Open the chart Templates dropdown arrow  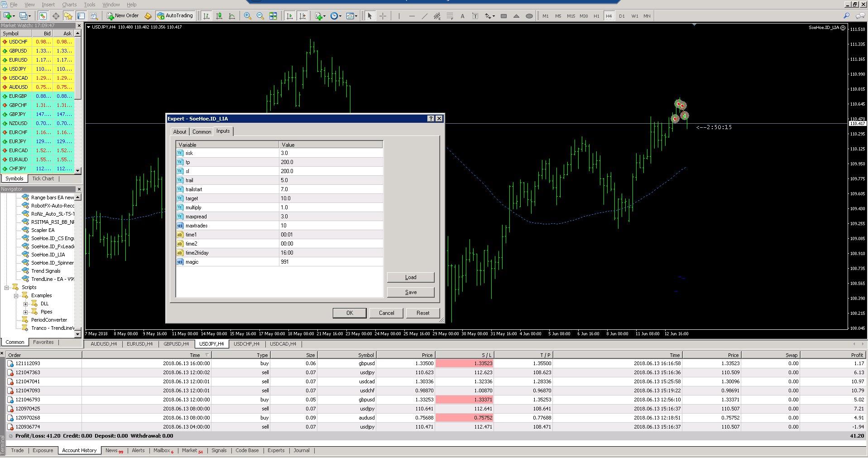tap(356, 16)
